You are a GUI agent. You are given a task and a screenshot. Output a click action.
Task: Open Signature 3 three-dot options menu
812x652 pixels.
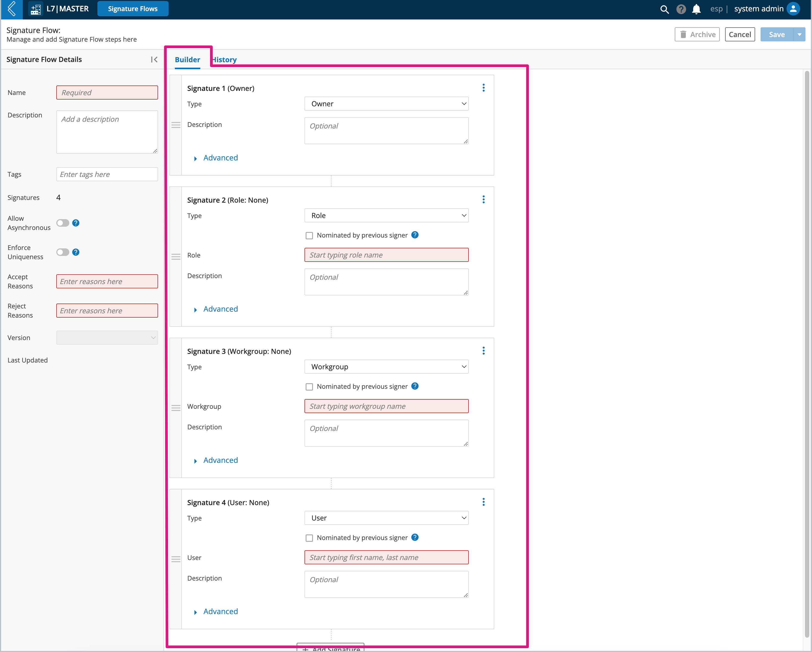[484, 351]
